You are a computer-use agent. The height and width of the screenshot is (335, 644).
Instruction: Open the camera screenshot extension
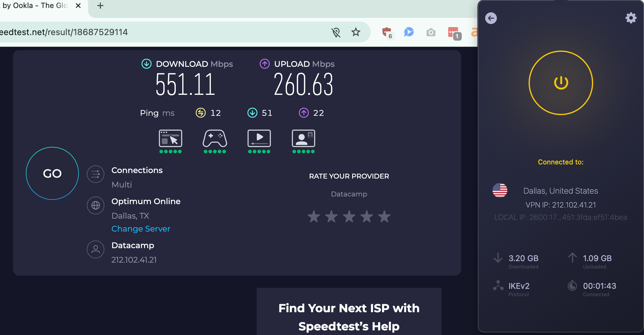click(x=431, y=32)
